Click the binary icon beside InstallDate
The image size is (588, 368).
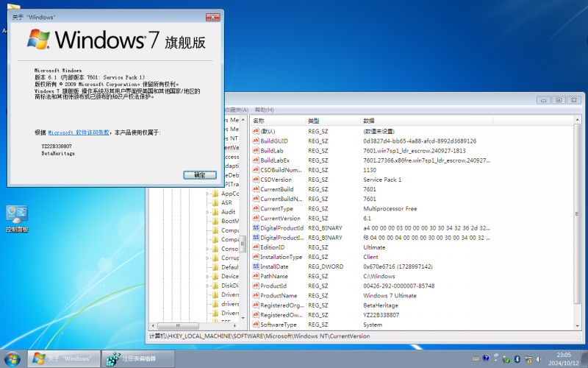256,266
